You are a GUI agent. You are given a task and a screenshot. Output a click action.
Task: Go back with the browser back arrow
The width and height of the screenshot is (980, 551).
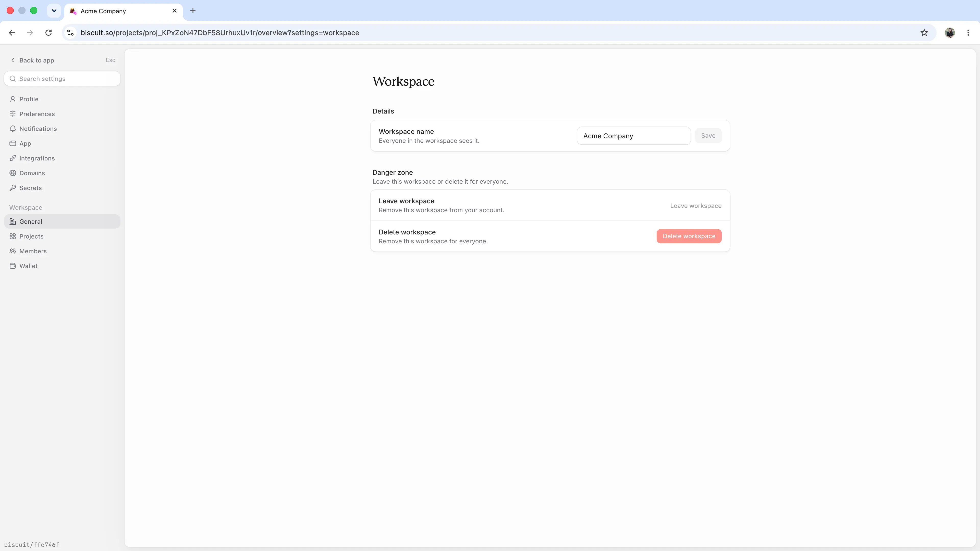[12, 33]
